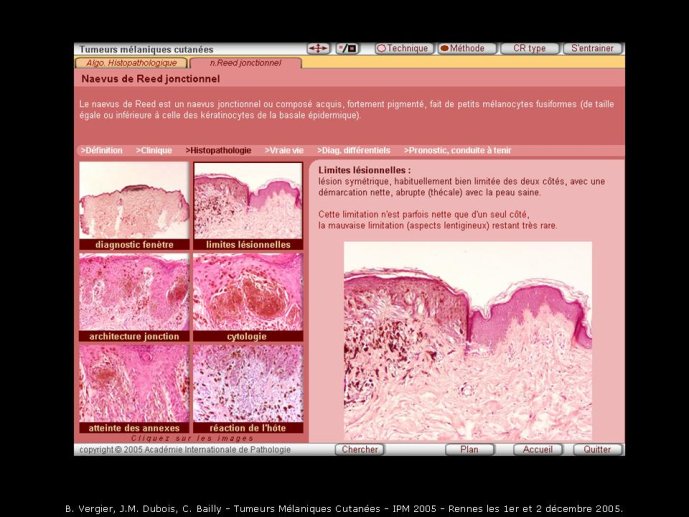Select the Technique radio button

click(404, 48)
